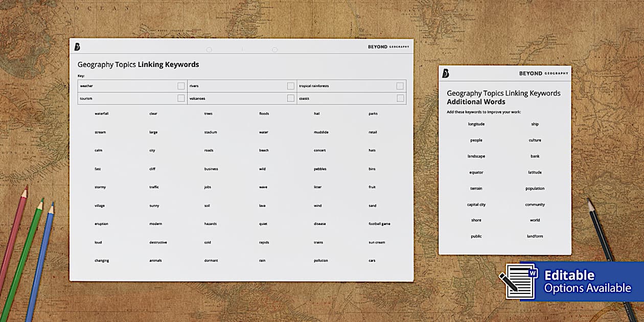Image resolution: width=644 pixels, height=322 pixels.
Task: Check the weather box in the key
Action: click(181, 85)
